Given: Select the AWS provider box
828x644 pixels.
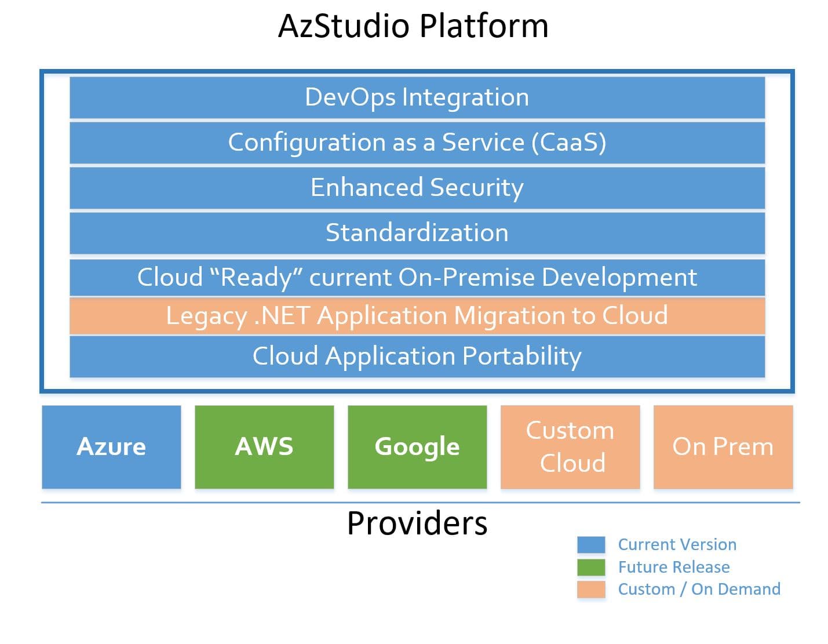Looking at the screenshot, I should [x=264, y=447].
